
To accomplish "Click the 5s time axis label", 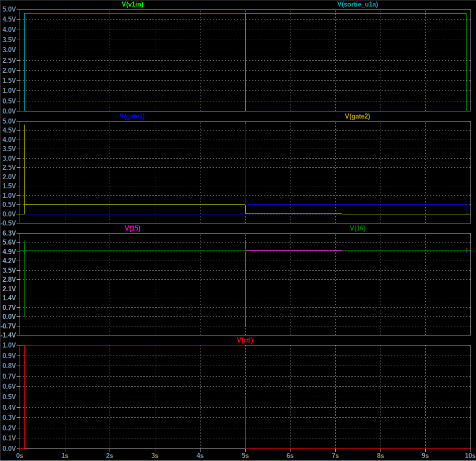I will click(x=245, y=456).
